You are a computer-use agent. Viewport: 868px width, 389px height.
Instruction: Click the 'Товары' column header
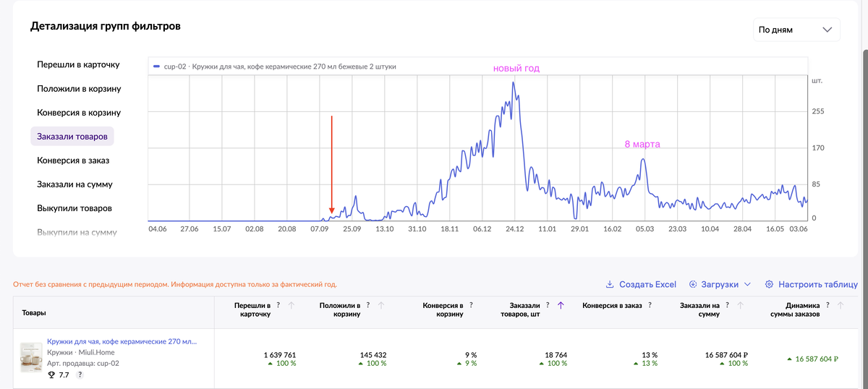click(x=33, y=312)
